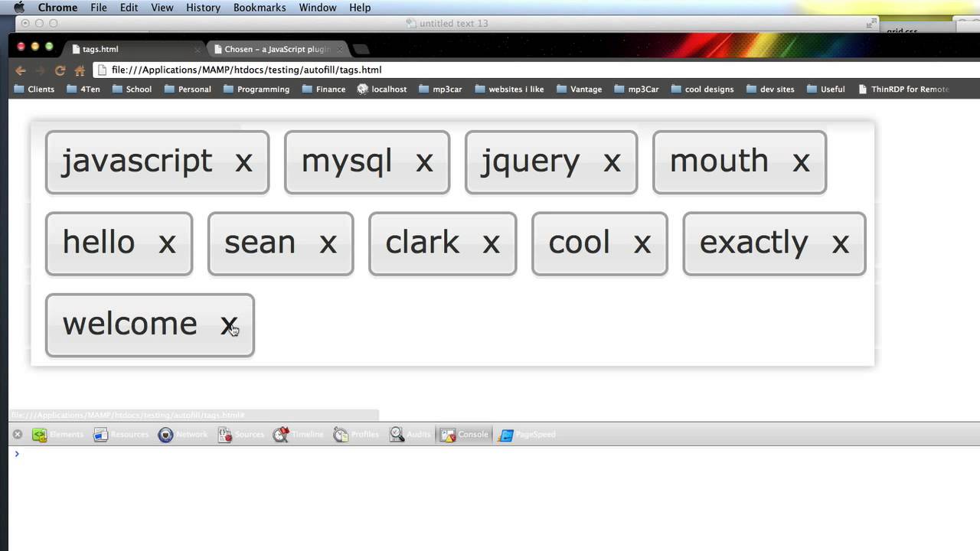The image size is (980, 551).
Task: Open the websites i like folder
Action: pos(509,90)
